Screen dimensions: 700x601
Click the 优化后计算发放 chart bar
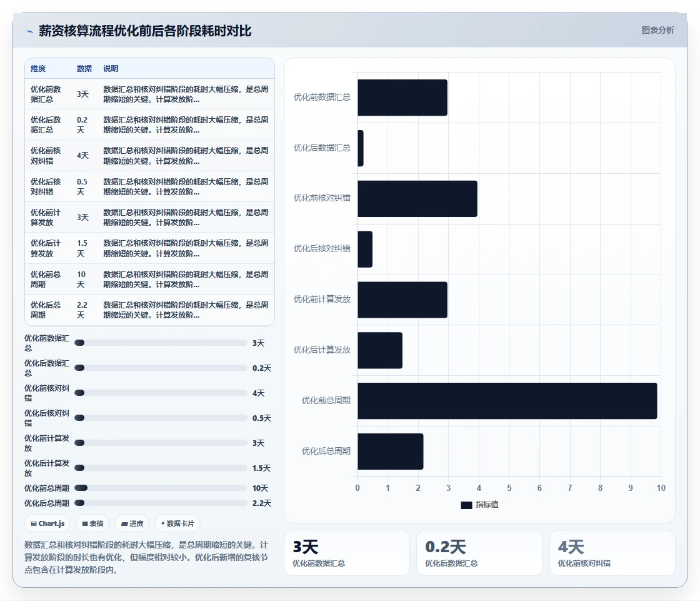pyautogui.click(x=380, y=350)
